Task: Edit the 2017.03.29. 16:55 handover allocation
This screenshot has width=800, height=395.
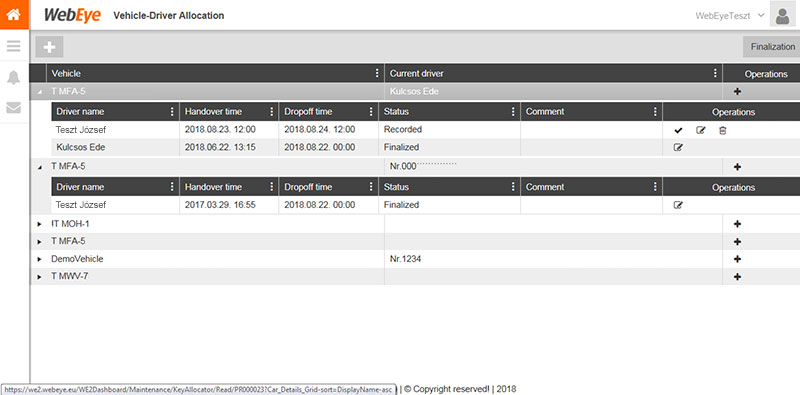Action: pos(678,205)
